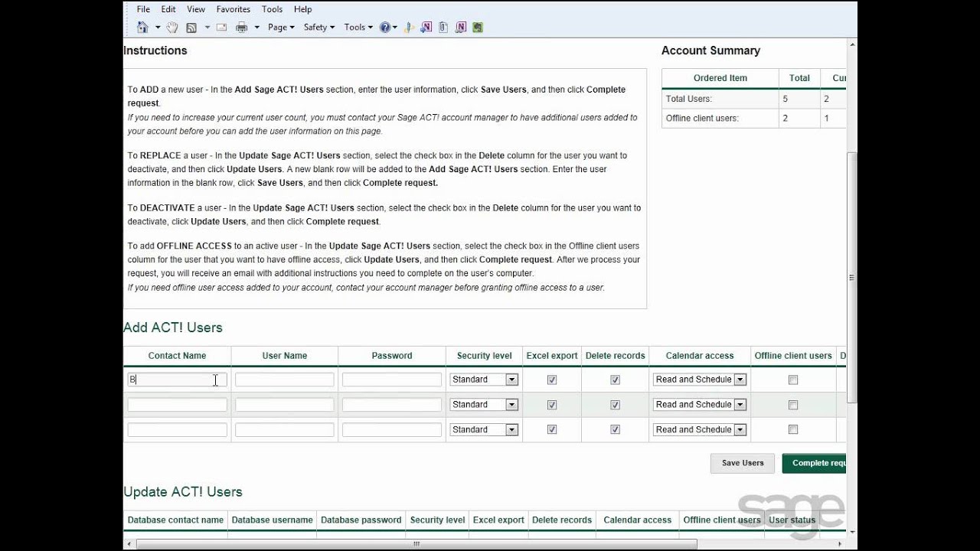The image size is (980, 551).
Task: Click the second OneNote linked notes icon
Action: click(461, 27)
